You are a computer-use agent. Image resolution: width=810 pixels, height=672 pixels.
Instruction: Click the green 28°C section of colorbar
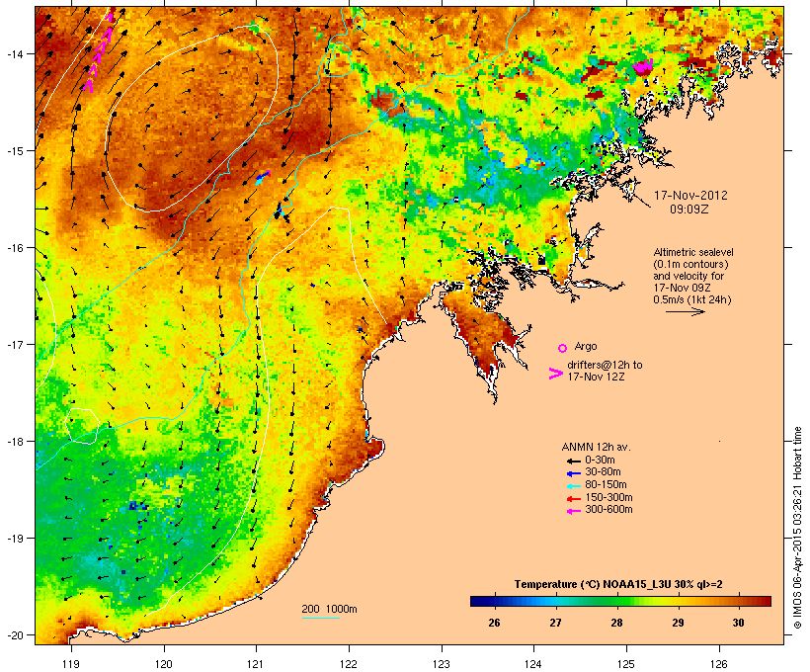(x=616, y=601)
